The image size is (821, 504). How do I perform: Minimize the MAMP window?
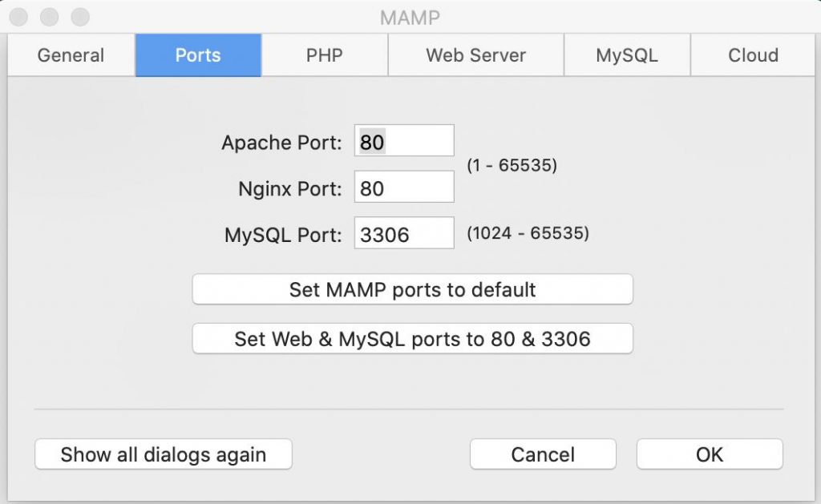[x=49, y=17]
